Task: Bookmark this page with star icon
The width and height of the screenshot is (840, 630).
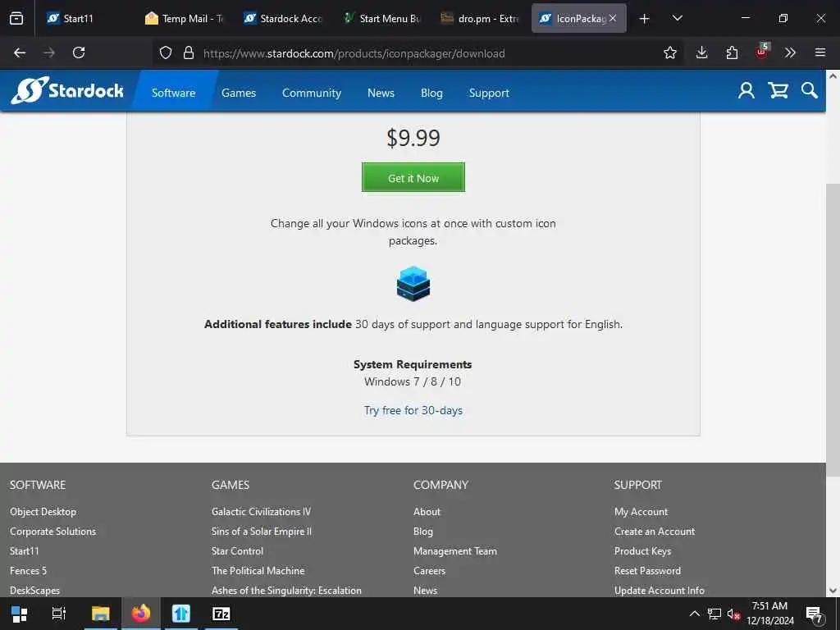Action: (x=669, y=52)
